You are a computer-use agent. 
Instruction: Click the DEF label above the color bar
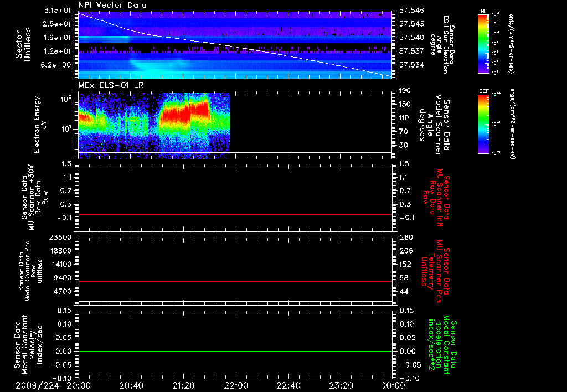point(484,91)
